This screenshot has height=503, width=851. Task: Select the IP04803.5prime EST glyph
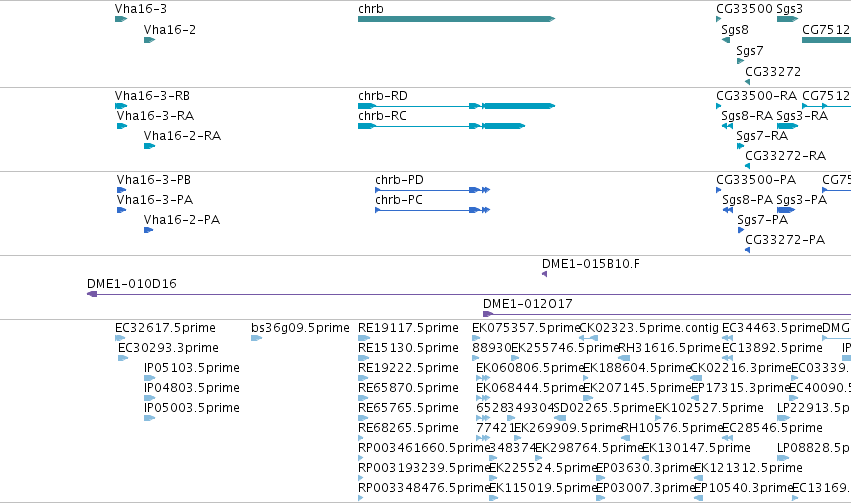[149, 398]
